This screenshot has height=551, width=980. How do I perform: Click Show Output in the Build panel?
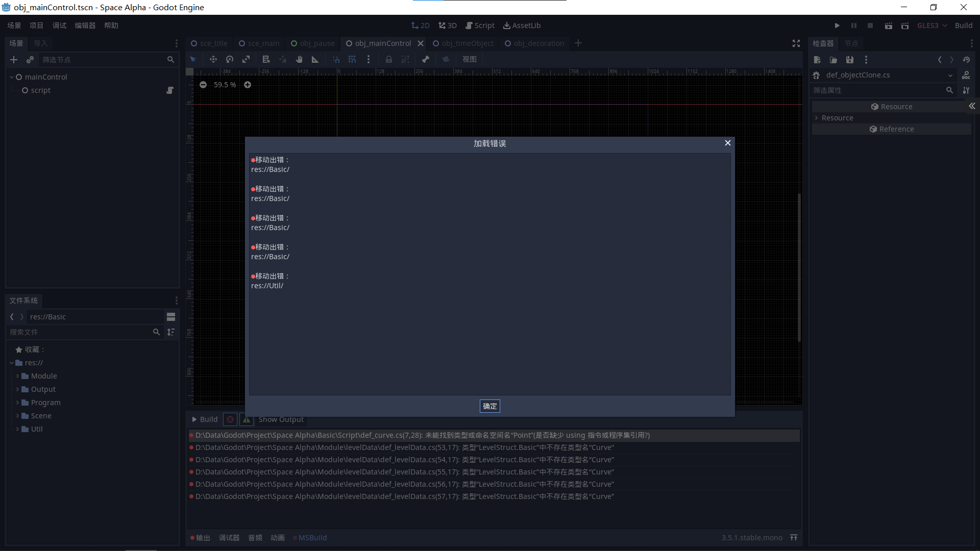click(280, 419)
